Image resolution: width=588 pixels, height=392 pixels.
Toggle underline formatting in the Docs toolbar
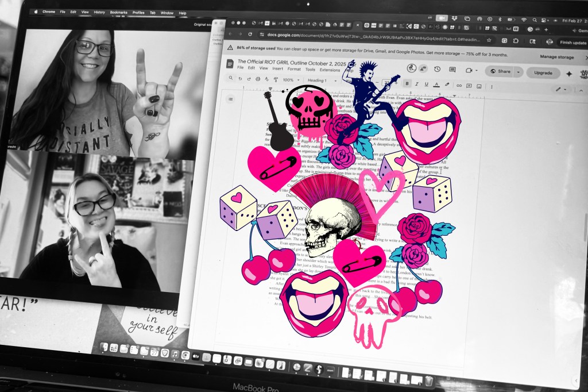click(427, 84)
